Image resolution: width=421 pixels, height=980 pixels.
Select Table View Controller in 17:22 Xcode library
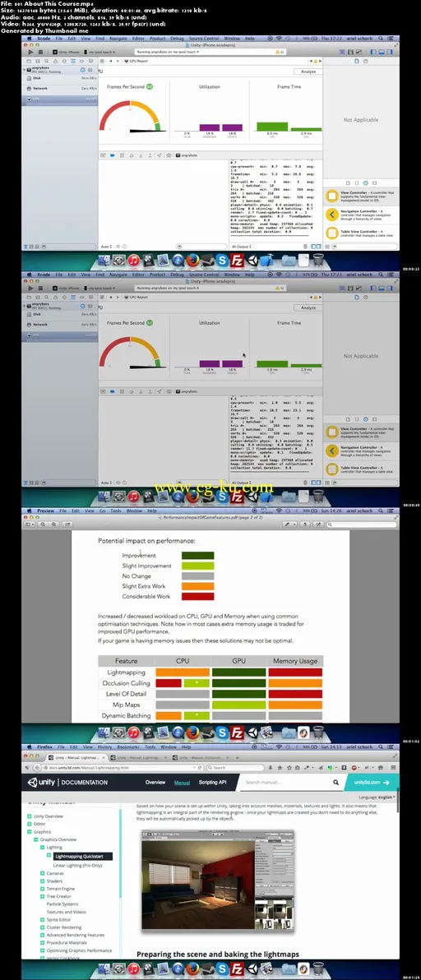360,233
